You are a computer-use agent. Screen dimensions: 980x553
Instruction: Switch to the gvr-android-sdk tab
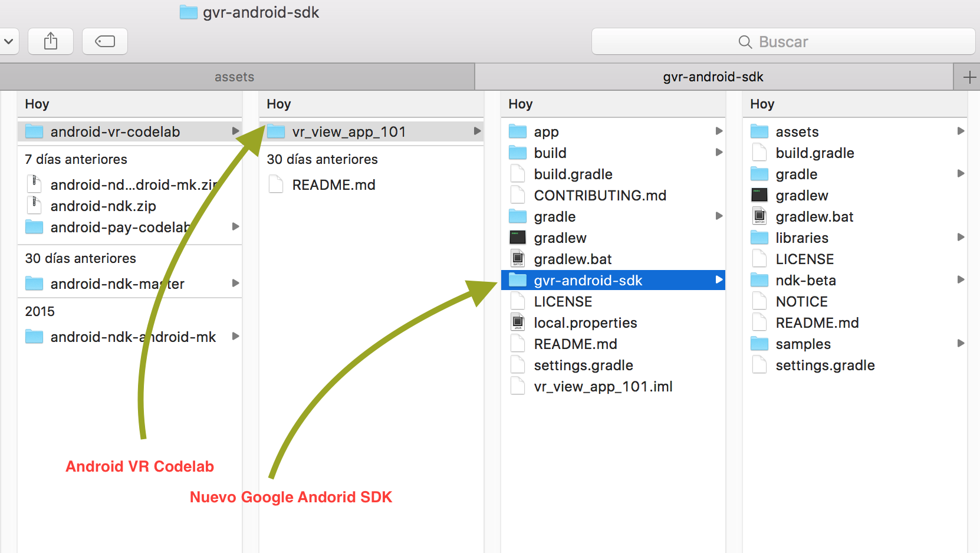713,77
